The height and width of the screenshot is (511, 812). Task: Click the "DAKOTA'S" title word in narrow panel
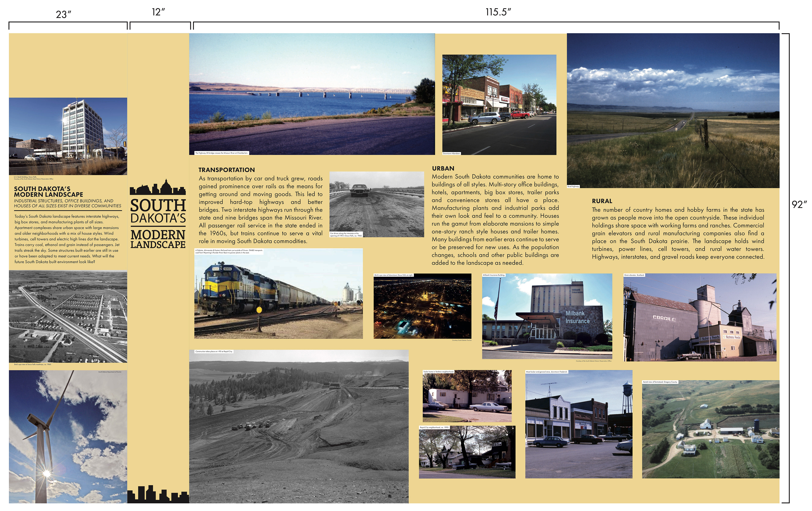click(158, 218)
